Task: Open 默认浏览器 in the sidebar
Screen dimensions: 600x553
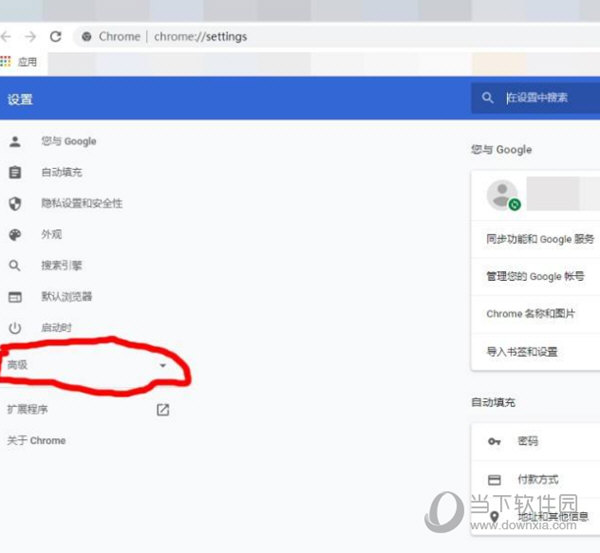Action: pos(67,296)
